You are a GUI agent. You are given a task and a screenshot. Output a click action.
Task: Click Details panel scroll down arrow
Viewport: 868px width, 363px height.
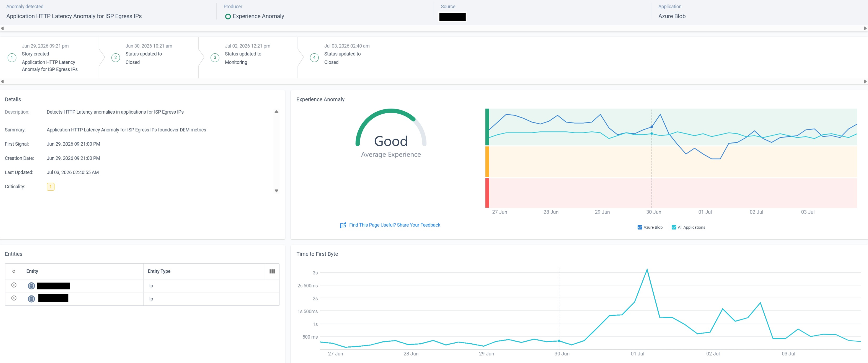(x=276, y=191)
